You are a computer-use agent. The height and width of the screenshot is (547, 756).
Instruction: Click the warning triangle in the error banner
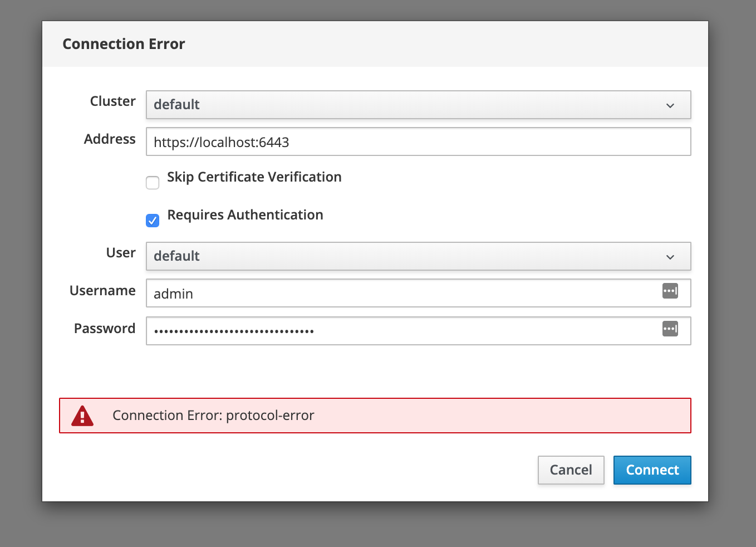pyautogui.click(x=82, y=416)
